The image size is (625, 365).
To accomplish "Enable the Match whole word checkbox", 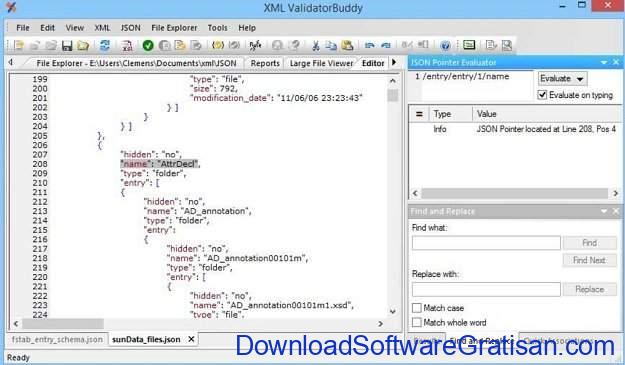I will point(417,322).
